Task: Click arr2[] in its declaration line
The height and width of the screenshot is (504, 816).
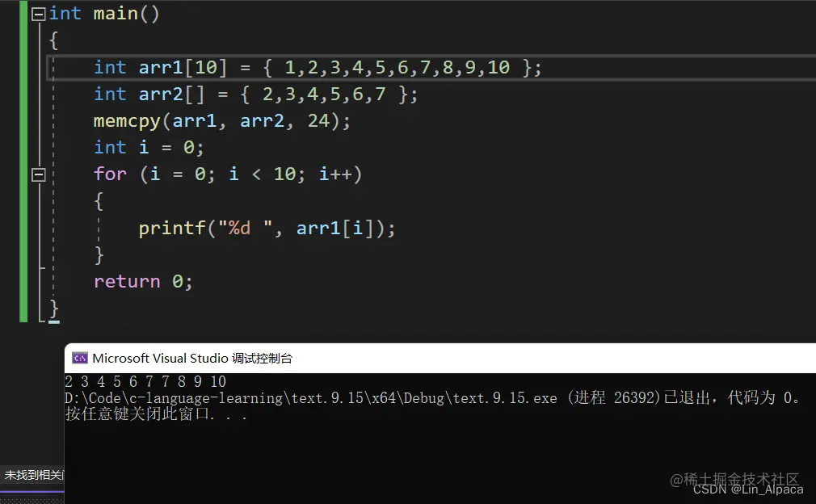Action: pos(172,94)
